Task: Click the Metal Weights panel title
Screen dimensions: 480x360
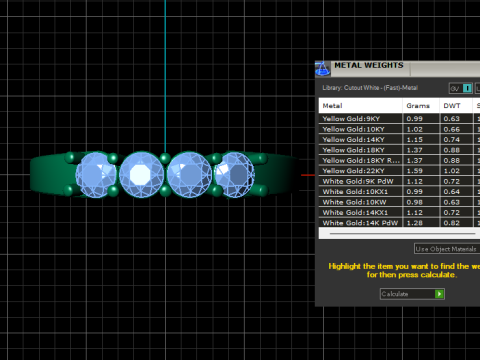Action: pyautogui.click(x=369, y=65)
